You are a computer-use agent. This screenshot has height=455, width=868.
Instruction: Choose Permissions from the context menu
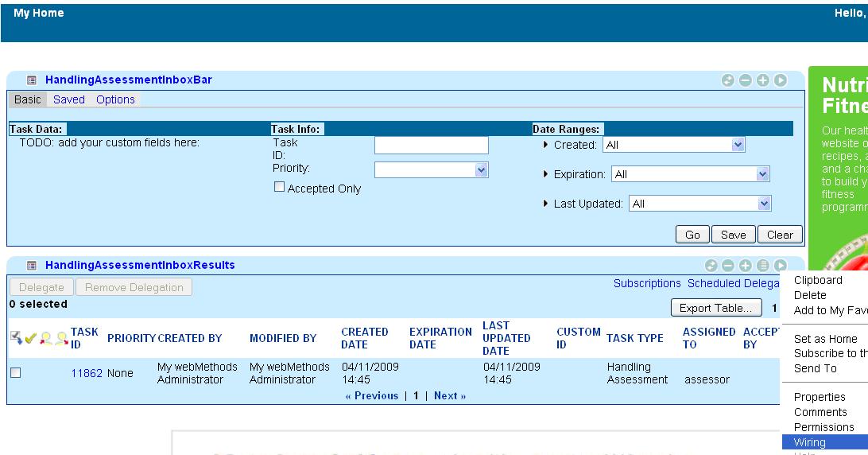823,427
